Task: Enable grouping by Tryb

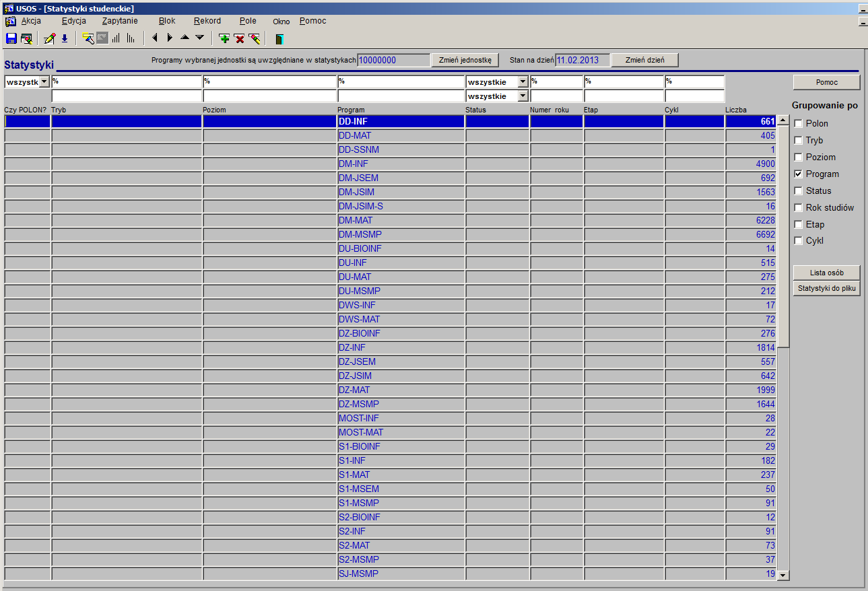Action: click(x=799, y=141)
